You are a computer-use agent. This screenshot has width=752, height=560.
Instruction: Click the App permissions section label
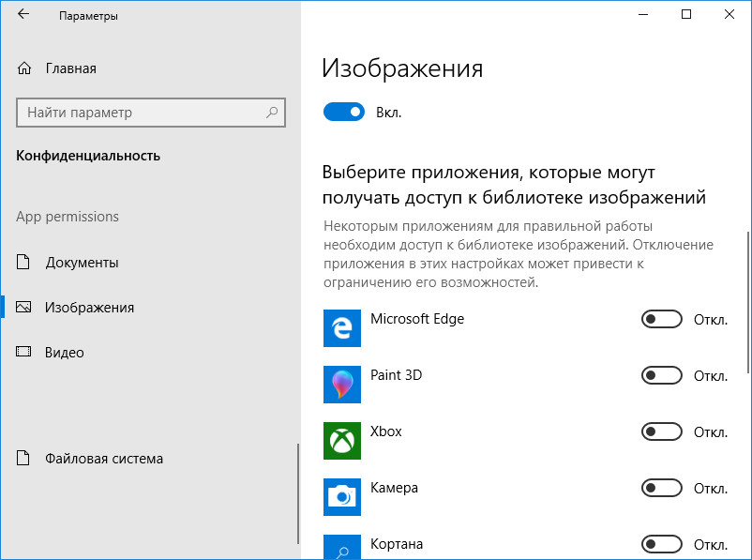coord(68,217)
